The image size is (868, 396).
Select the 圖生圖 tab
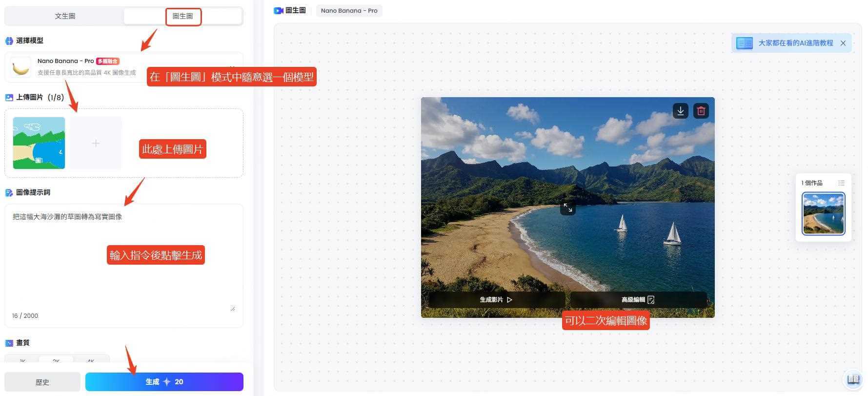pyautogui.click(x=183, y=16)
